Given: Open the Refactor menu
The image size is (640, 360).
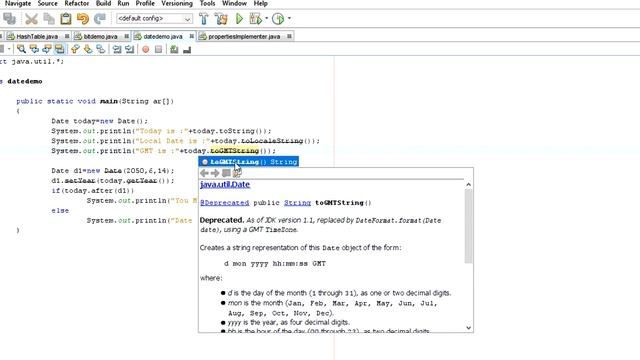Looking at the screenshot, I should pos(77,3).
